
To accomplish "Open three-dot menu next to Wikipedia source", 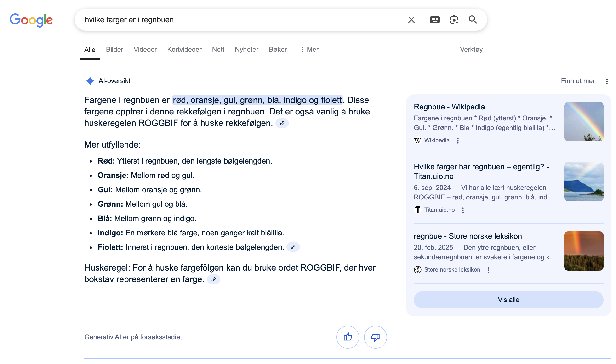I will pyautogui.click(x=457, y=141).
